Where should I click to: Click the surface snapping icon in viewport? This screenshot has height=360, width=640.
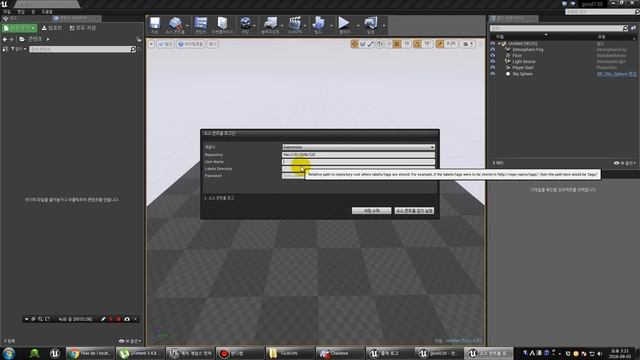point(388,44)
